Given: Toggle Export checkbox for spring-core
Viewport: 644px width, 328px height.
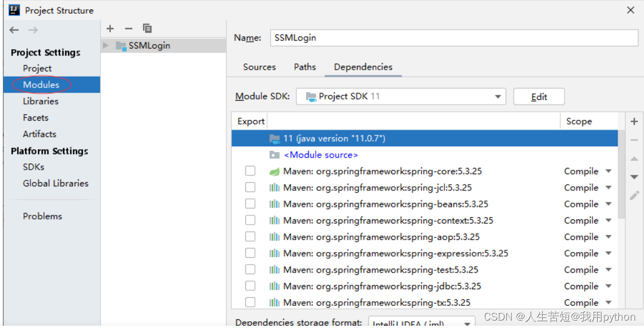Looking at the screenshot, I should coord(250,171).
